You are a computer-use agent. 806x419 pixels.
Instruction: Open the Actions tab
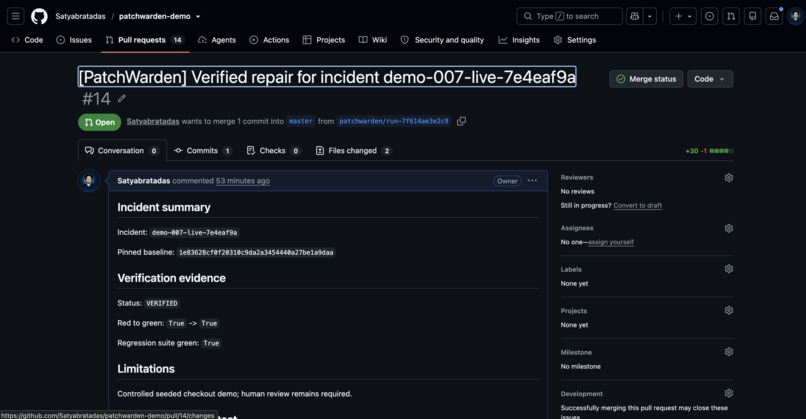click(269, 40)
